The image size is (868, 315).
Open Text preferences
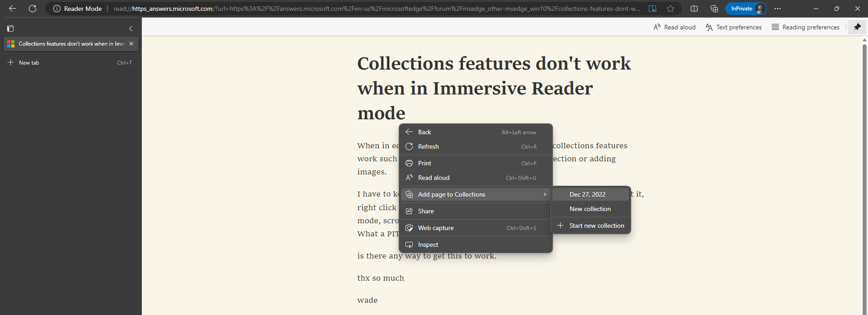click(733, 27)
